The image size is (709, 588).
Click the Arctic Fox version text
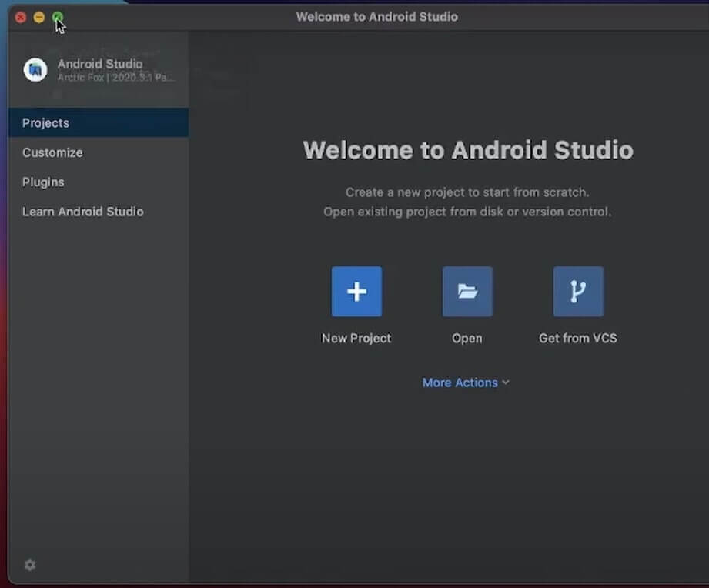(115, 77)
